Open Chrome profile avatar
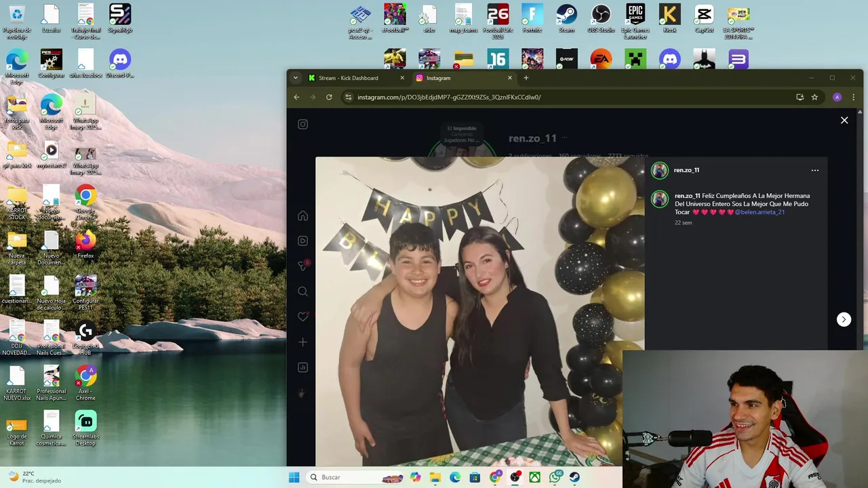Screen dimensions: 868x488 (x=837, y=97)
